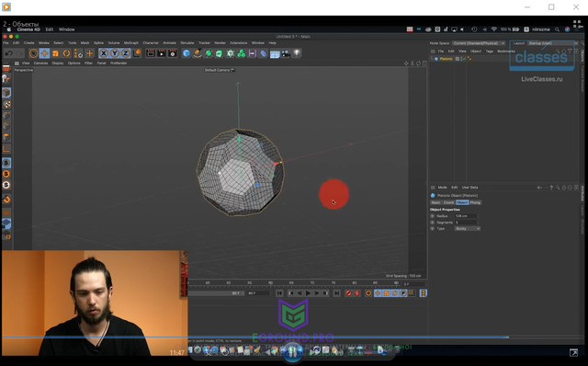Toggle Segments parameter keyframe circle
The height and width of the screenshot is (366, 588).
433,223
